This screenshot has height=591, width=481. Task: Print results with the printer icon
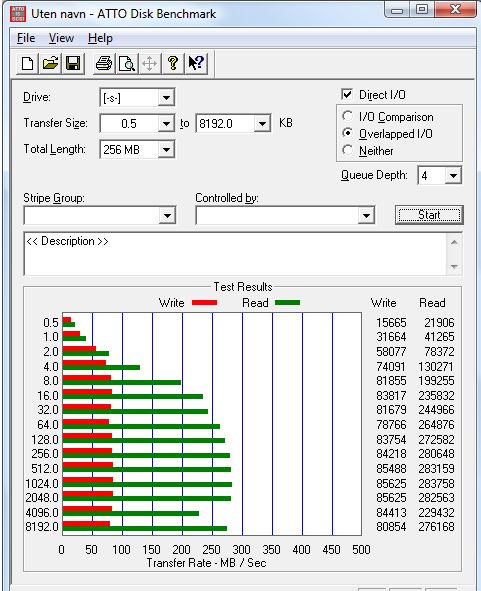pos(104,63)
